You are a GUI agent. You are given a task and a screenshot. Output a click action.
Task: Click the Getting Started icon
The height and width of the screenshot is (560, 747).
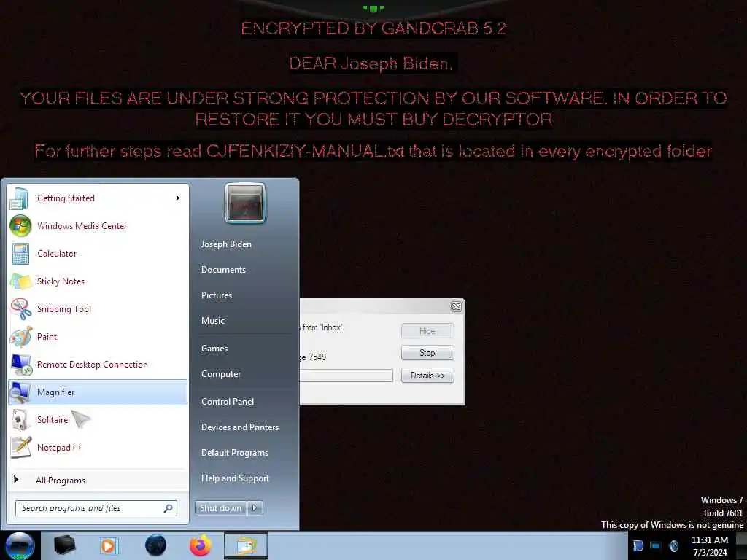(20, 198)
